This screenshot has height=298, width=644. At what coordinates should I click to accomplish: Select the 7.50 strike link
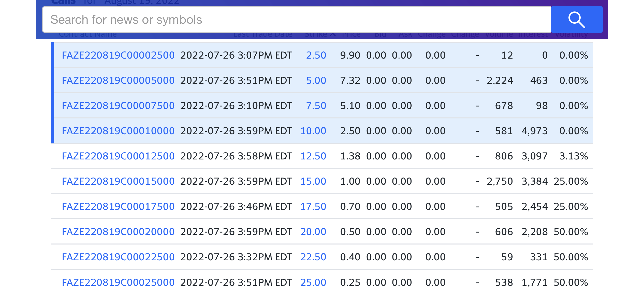coord(316,106)
